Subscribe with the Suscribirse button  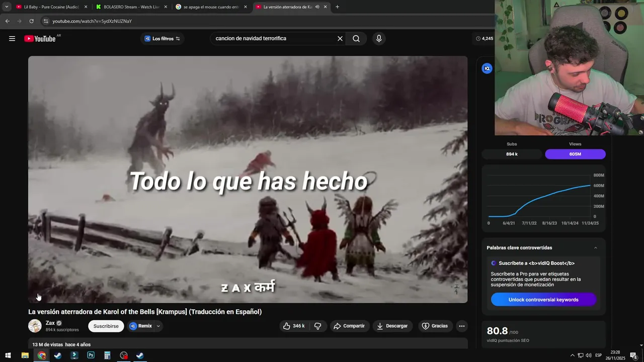pyautogui.click(x=106, y=326)
